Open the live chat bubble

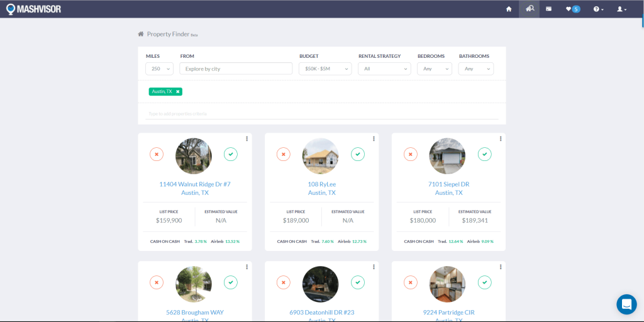[x=626, y=304]
